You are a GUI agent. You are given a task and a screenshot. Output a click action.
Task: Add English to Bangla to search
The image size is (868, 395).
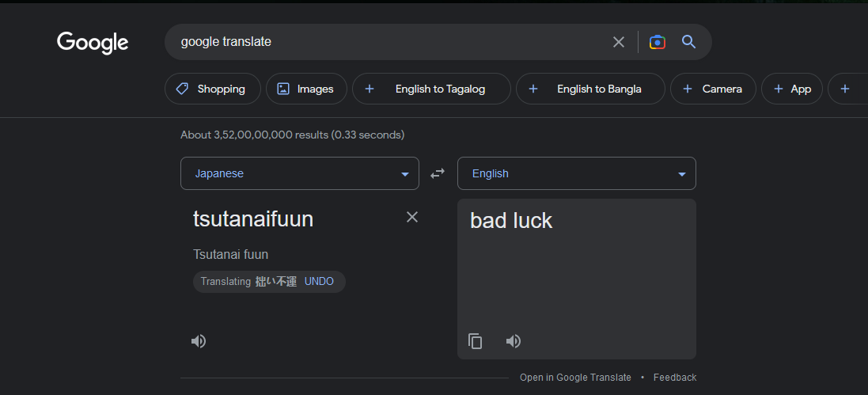[589, 89]
